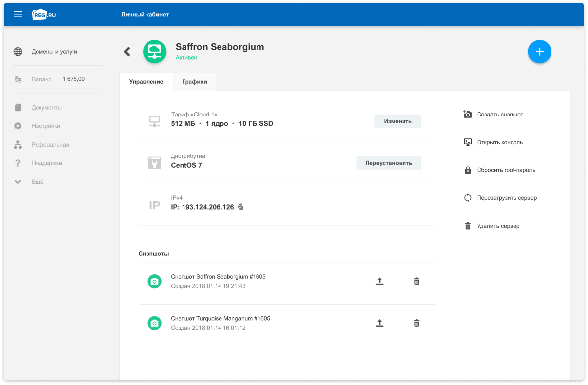Restore snapshot Saffron Seaborgium #1605

[379, 281]
